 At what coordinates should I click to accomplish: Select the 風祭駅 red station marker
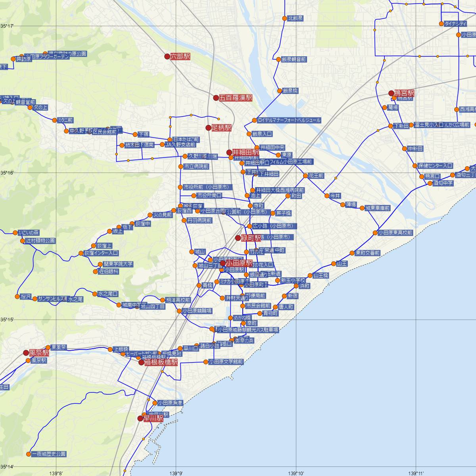pos(27,352)
